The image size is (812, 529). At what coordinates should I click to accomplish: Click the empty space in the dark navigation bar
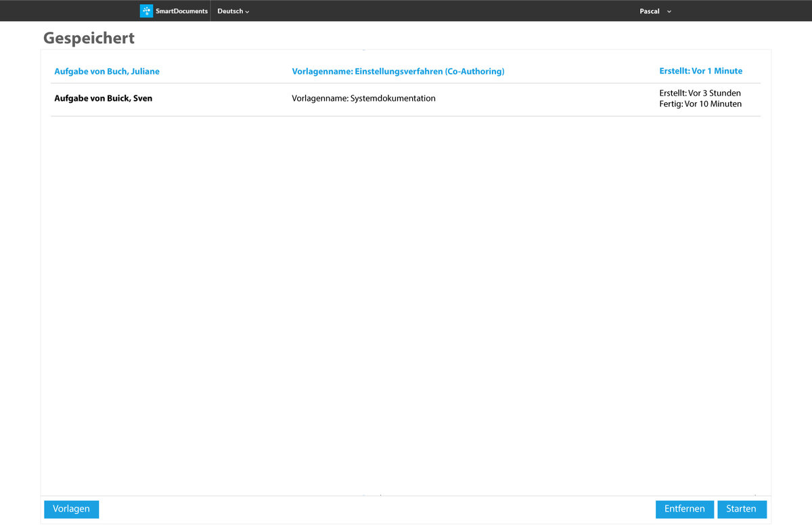point(440,11)
